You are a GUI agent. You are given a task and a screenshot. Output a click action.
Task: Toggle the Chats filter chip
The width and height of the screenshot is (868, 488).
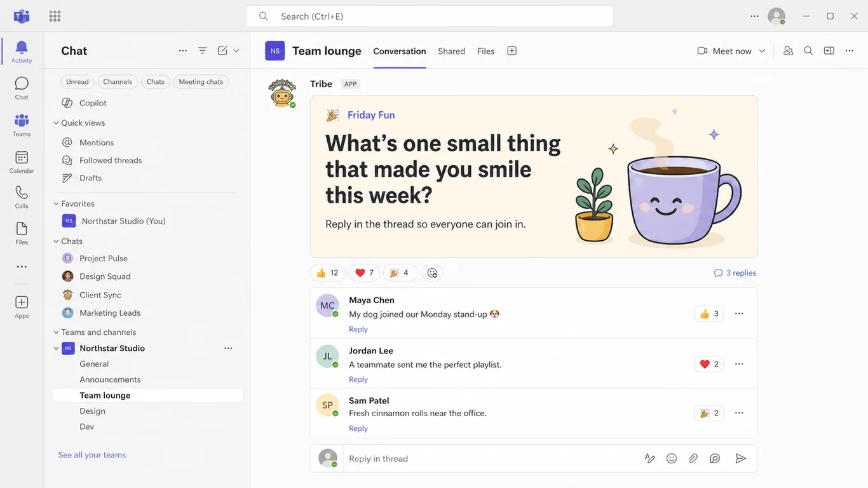pos(156,82)
